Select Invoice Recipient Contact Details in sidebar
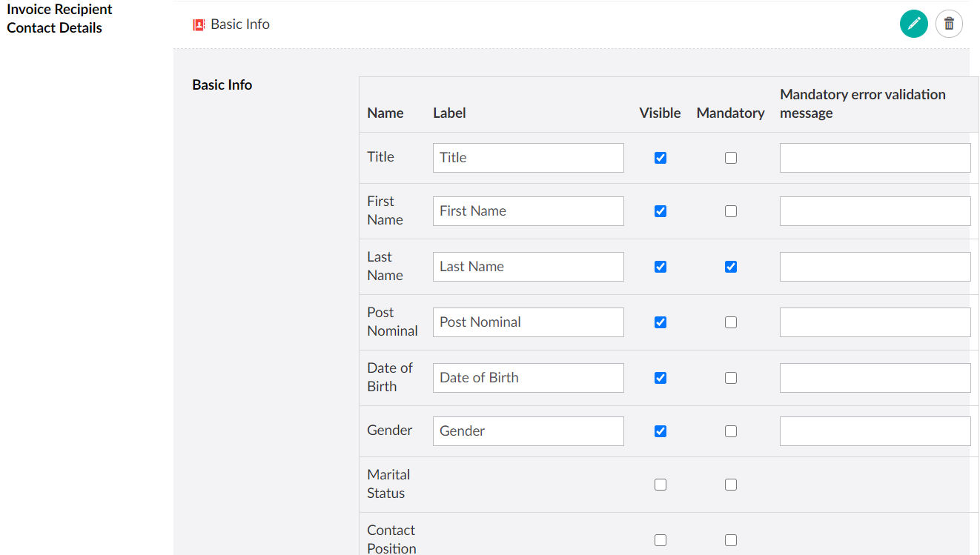 [x=59, y=18]
